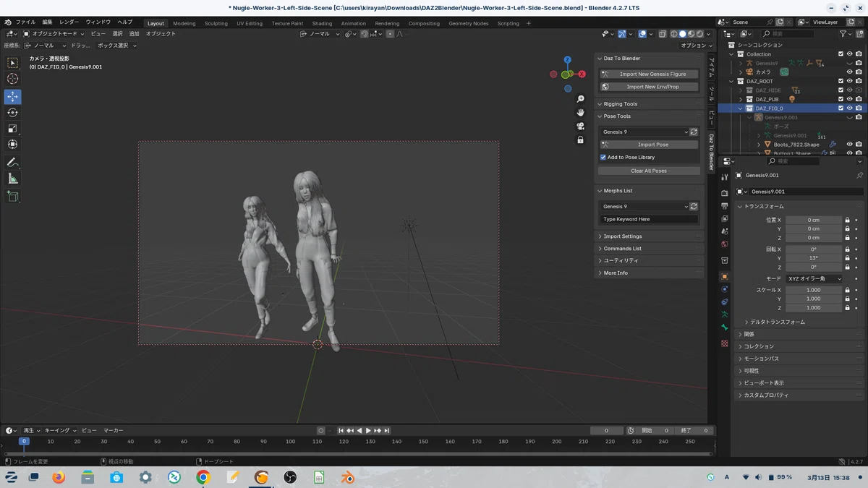Screen dimensions: 868x488
Task: Open OBS Studio from the taskbar
Action: pyautogui.click(x=290, y=477)
